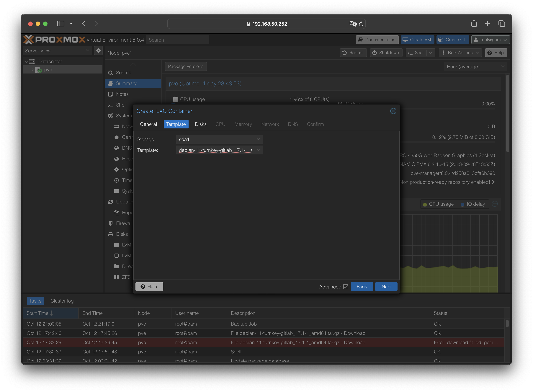
Task: Close the Create LXC Container dialog
Action: 393,111
